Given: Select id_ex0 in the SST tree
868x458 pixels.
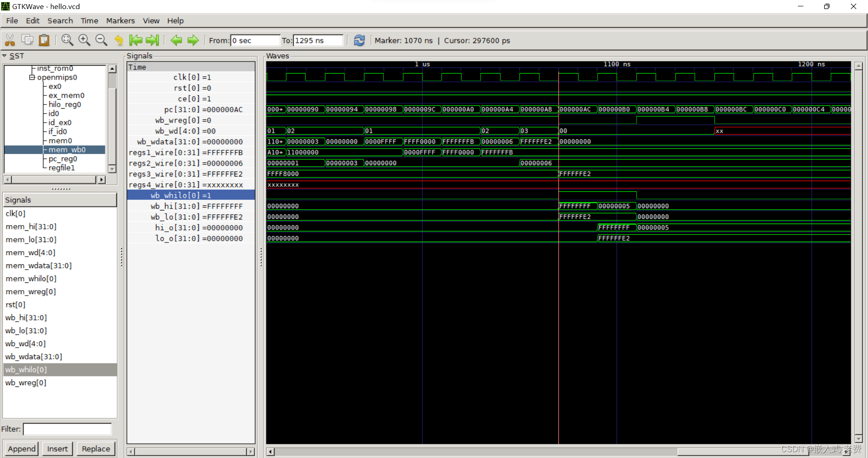Looking at the screenshot, I should pos(60,123).
